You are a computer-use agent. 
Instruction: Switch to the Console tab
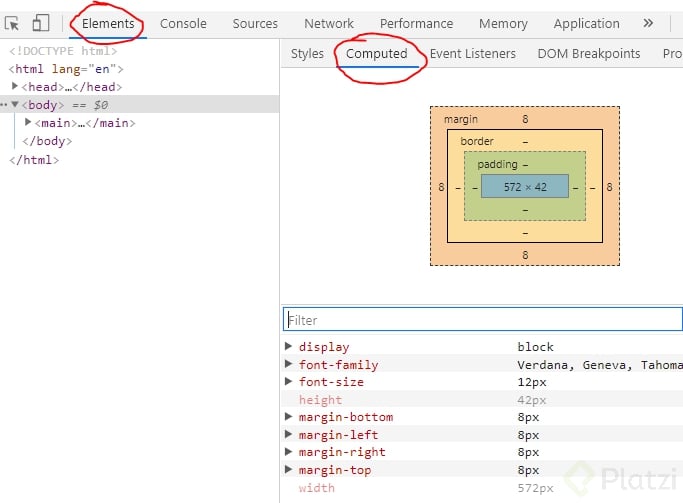click(x=183, y=23)
